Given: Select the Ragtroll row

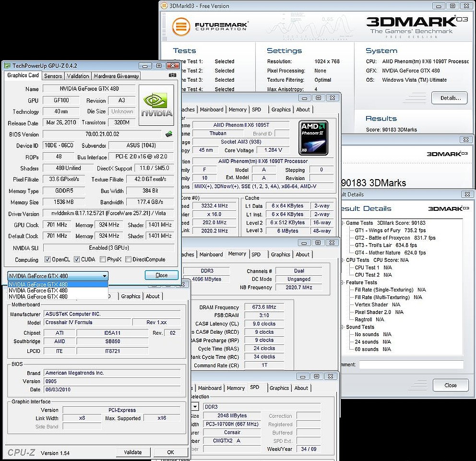Looking at the screenshot, I should pos(369,320).
